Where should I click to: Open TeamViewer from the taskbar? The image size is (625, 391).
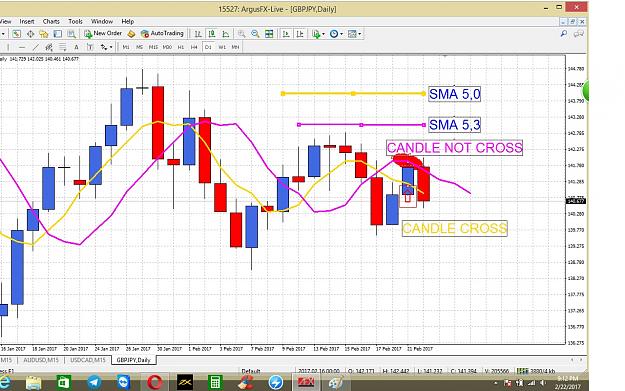click(124, 383)
